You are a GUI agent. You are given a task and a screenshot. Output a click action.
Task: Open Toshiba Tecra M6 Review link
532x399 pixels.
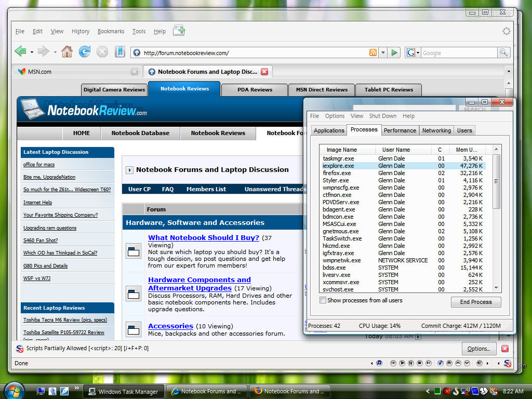pos(65,320)
